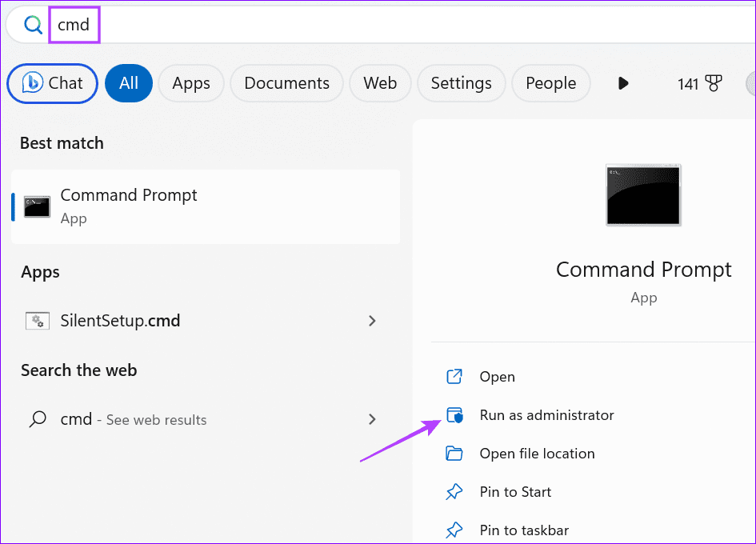Click the rewards trophy icon
The height and width of the screenshot is (544, 756).
coord(714,83)
